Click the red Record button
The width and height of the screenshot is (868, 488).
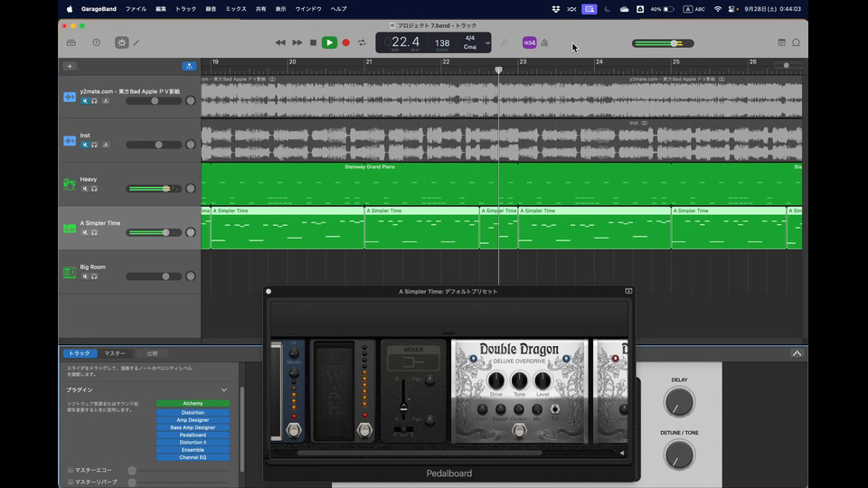[x=346, y=42]
